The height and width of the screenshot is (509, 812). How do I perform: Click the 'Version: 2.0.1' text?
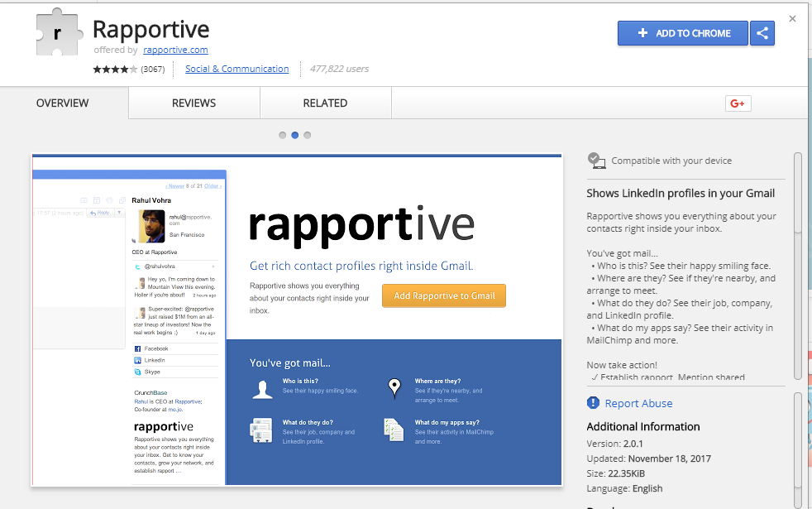coord(614,444)
